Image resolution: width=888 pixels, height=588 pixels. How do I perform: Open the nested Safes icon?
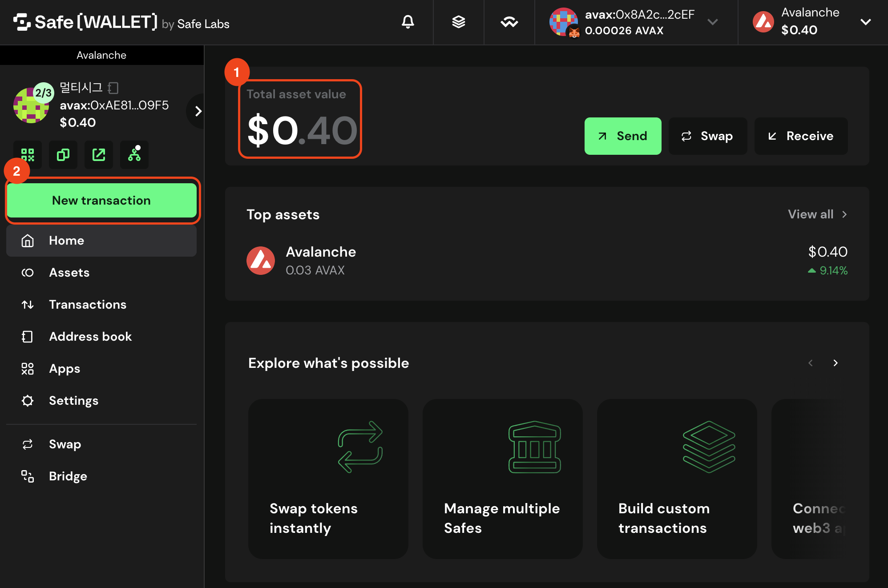point(134,155)
